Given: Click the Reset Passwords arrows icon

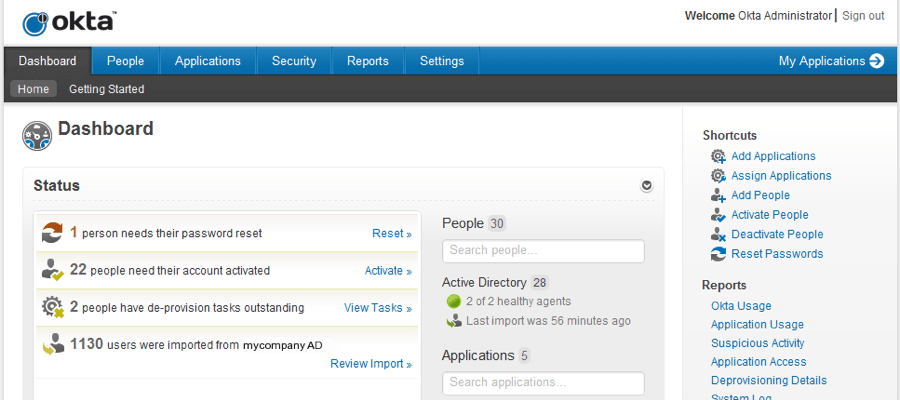Looking at the screenshot, I should coord(718,254).
